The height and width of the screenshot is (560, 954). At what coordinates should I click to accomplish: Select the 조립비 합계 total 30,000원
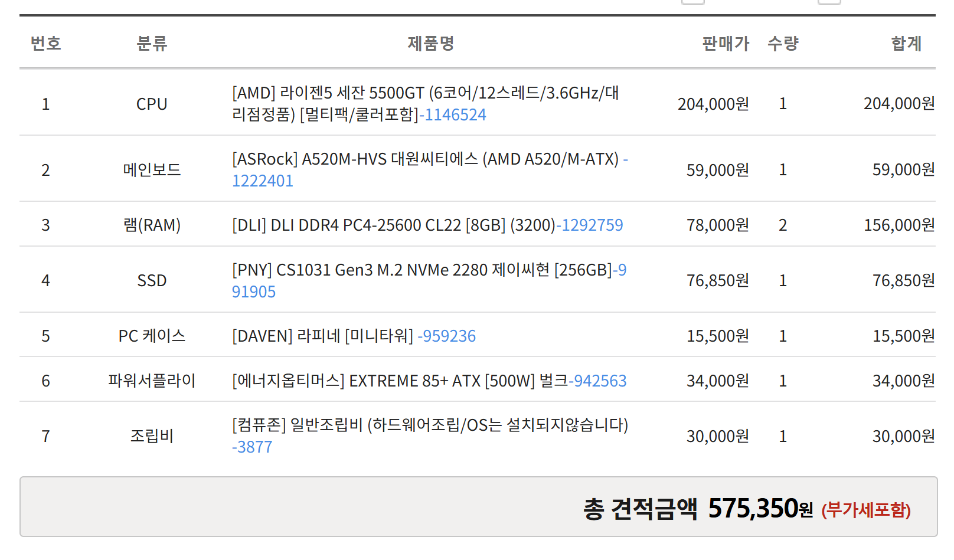tap(904, 436)
